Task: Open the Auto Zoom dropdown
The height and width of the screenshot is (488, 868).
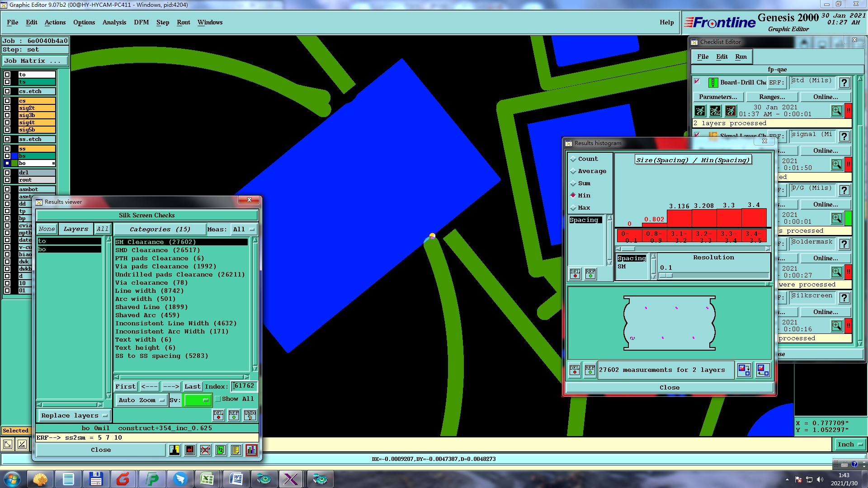Action: (142, 400)
